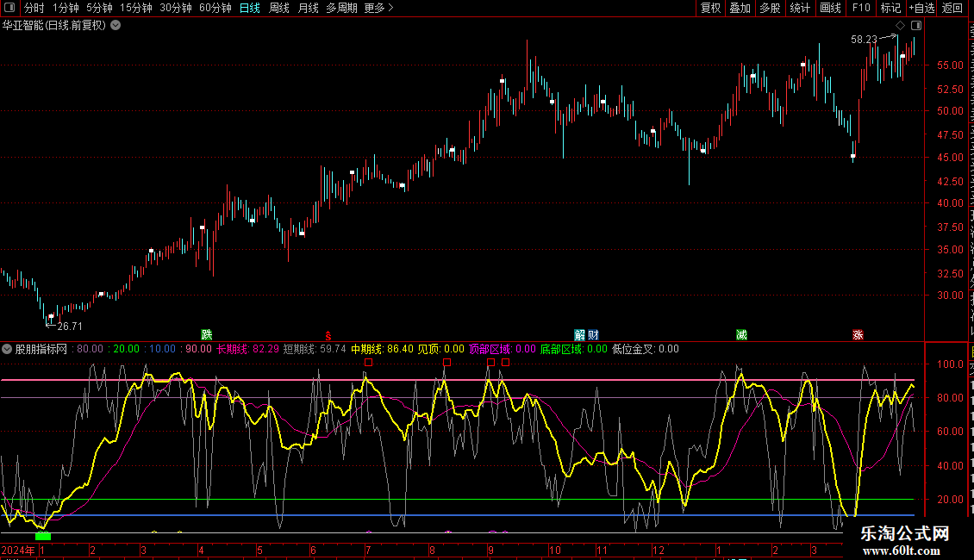Image resolution: width=974 pixels, height=560 pixels.
Task: Open the 多周期 multi-period view
Action: click(341, 8)
